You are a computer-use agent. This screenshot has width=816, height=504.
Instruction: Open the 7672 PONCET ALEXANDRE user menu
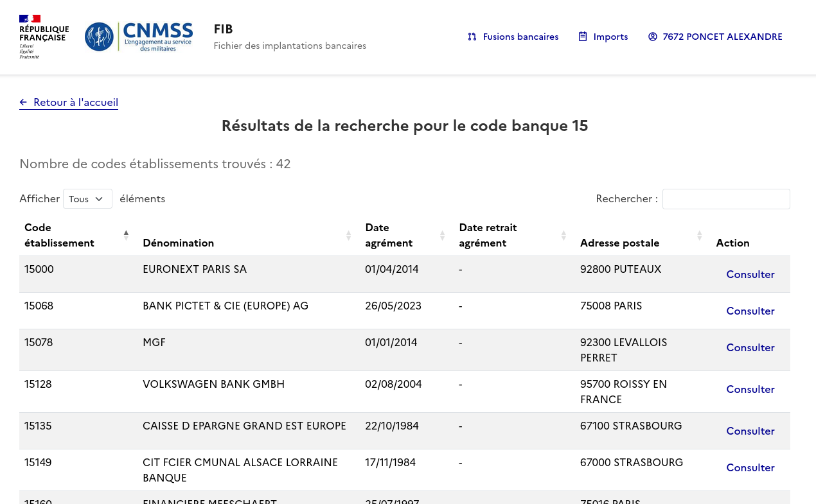click(715, 37)
